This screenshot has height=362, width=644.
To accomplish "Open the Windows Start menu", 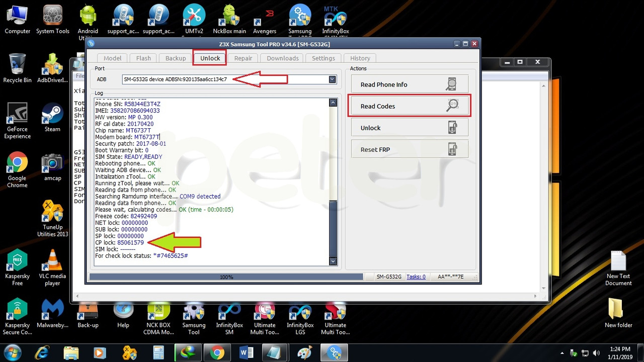I will (12, 352).
